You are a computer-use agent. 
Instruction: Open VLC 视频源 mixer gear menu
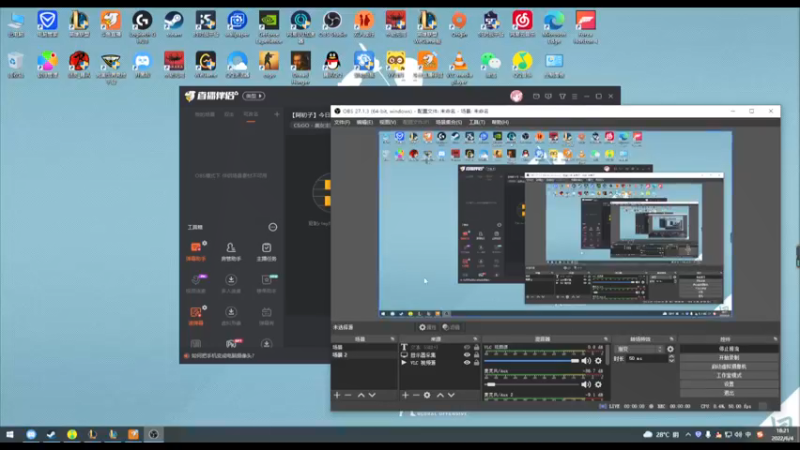(x=598, y=361)
